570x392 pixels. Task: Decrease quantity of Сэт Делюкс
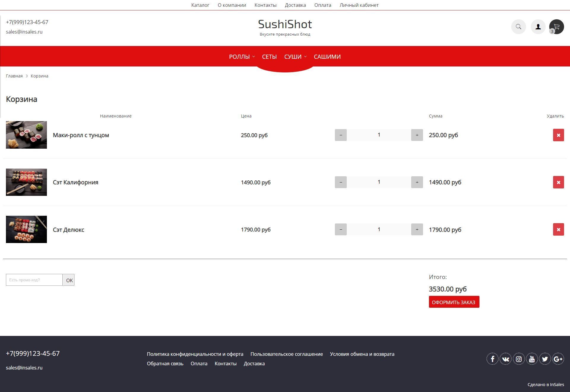341,229
